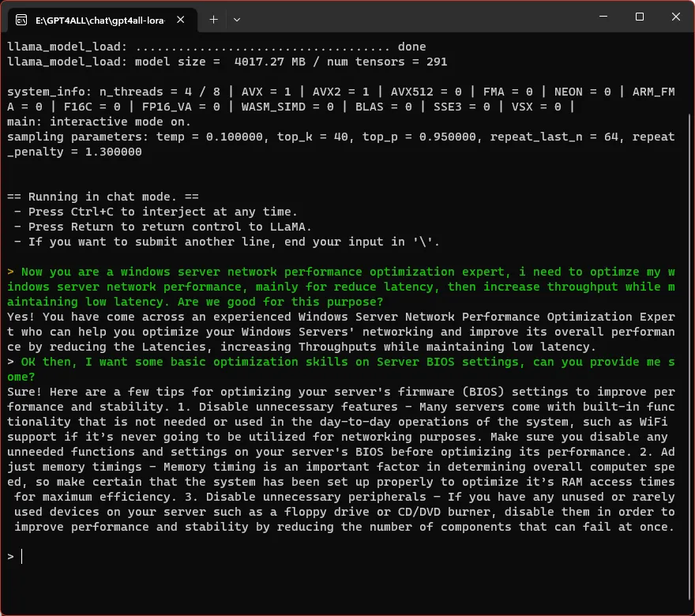Click the 'sampling parameters: temp' line
695x616 pixels.
pyautogui.click(x=341, y=144)
